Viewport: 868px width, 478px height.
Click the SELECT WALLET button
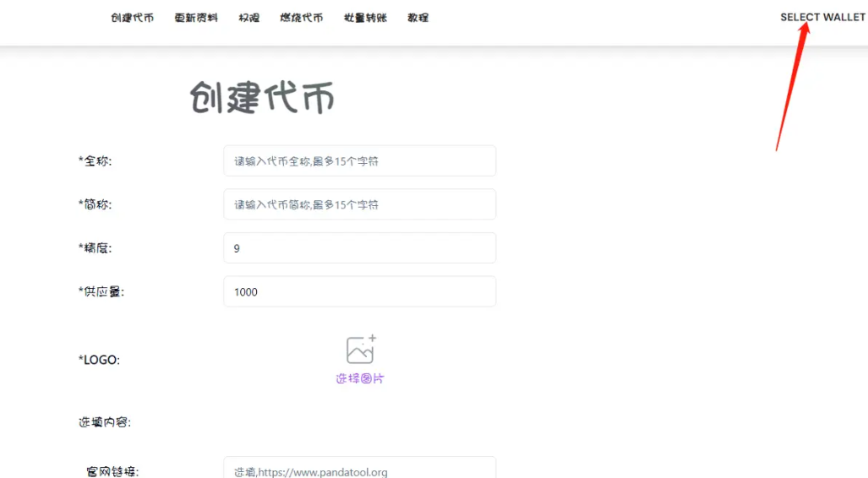[822, 17]
